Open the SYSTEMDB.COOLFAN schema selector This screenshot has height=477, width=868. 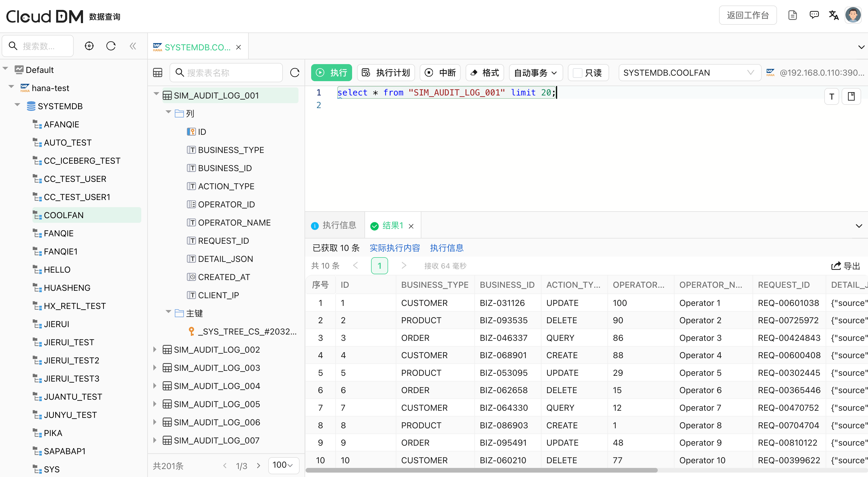[689, 73]
